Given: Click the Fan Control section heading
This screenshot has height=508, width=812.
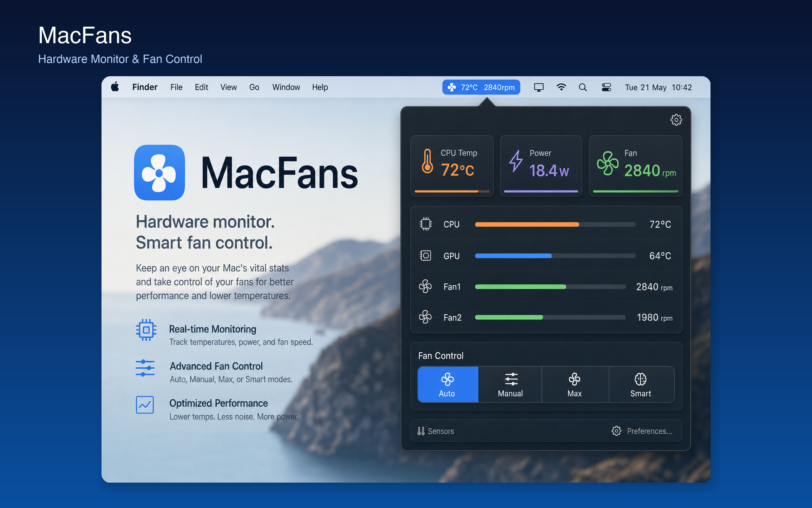Looking at the screenshot, I should tap(441, 356).
